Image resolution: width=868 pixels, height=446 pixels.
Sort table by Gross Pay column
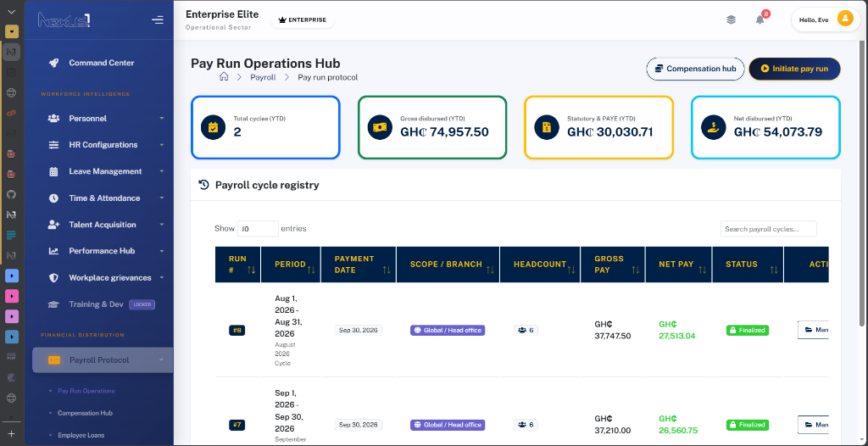click(613, 265)
